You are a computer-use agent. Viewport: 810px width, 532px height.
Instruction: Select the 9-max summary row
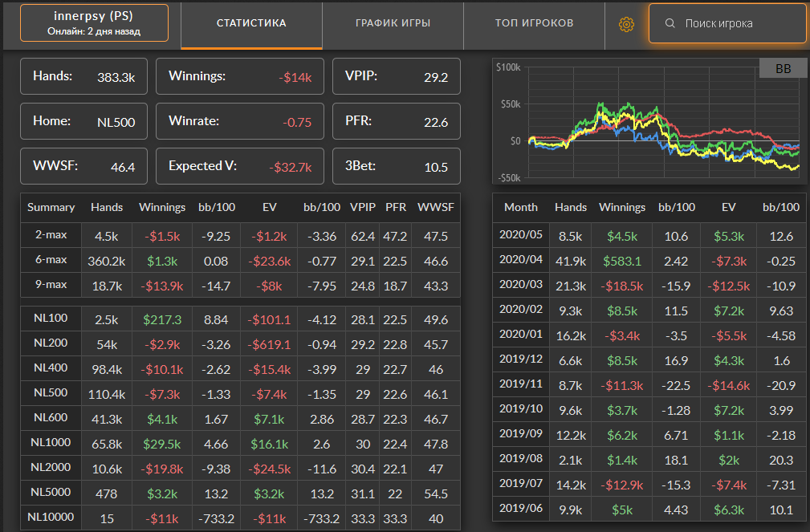tap(240, 285)
